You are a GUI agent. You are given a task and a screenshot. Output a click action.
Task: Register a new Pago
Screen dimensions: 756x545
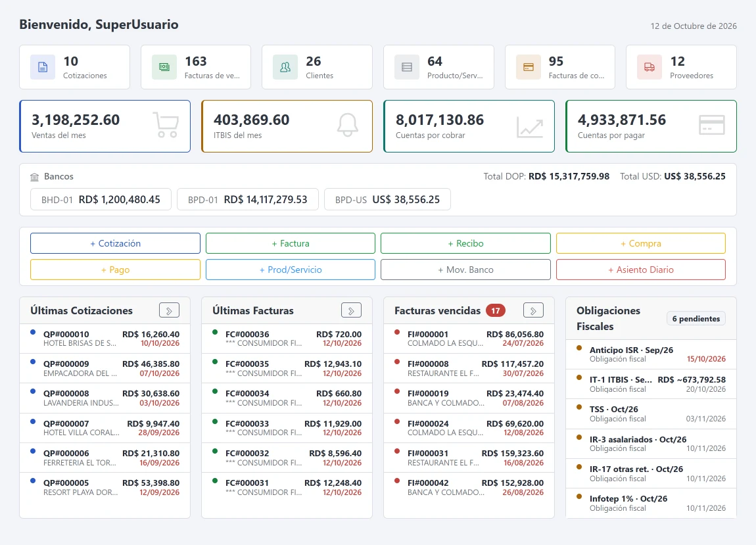(x=115, y=270)
